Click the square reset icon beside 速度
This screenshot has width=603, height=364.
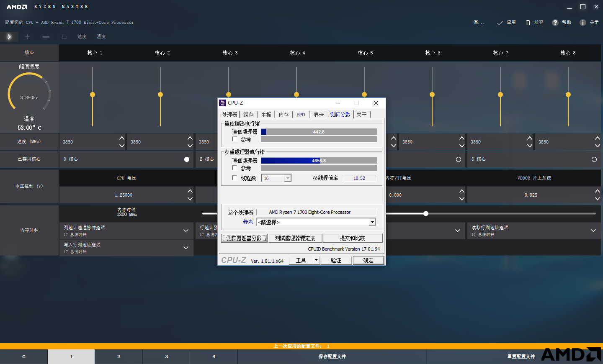(x=64, y=37)
